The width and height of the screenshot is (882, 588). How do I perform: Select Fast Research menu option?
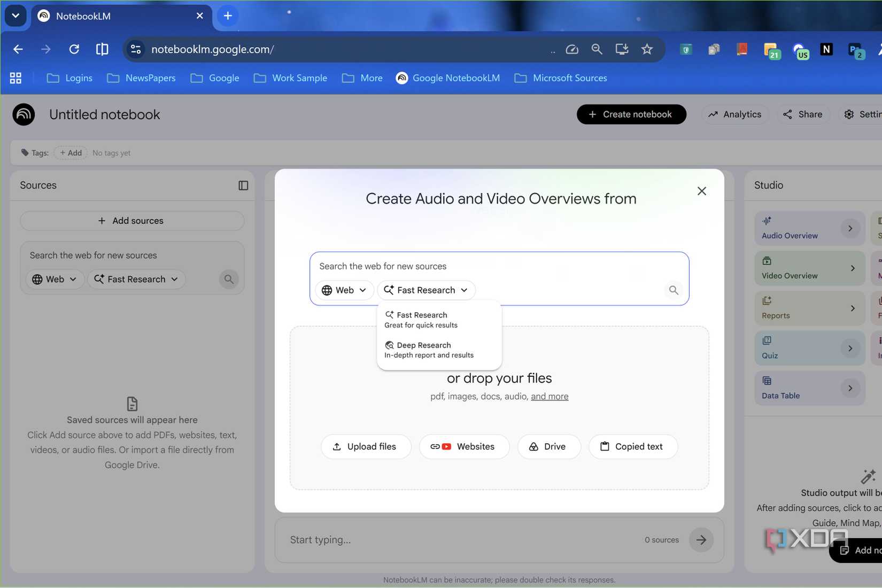click(x=439, y=320)
